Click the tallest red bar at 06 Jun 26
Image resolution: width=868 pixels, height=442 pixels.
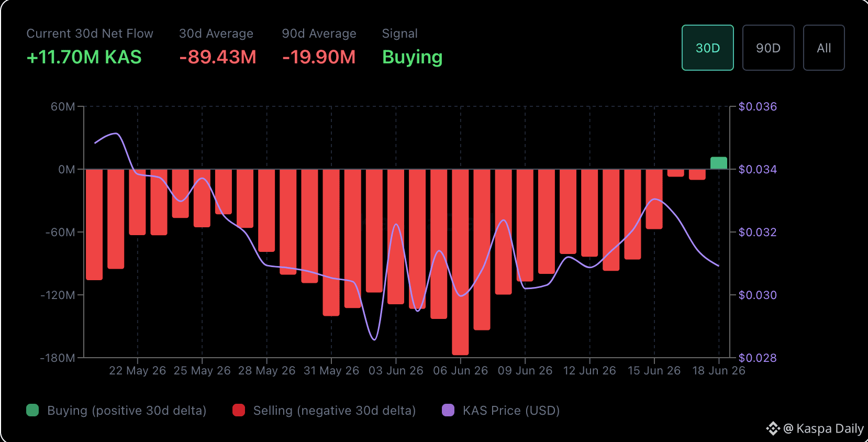(x=461, y=262)
